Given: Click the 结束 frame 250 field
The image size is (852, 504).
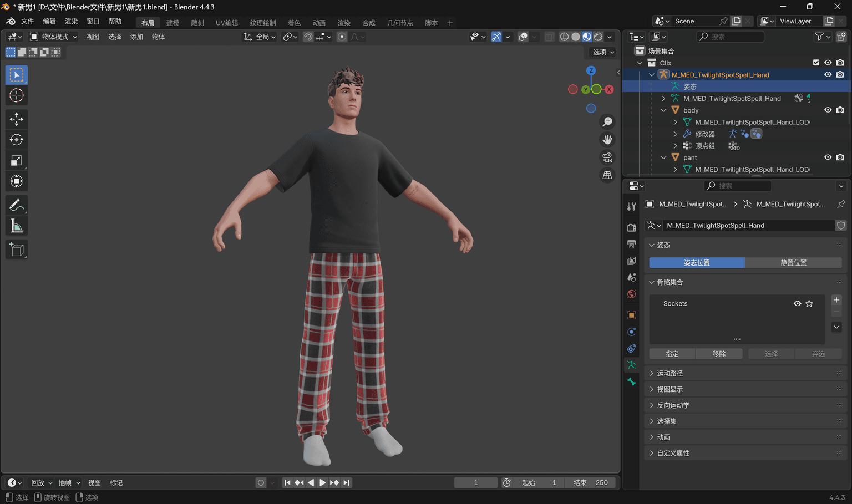Looking at the screenshot, I should tap(590, 482).
